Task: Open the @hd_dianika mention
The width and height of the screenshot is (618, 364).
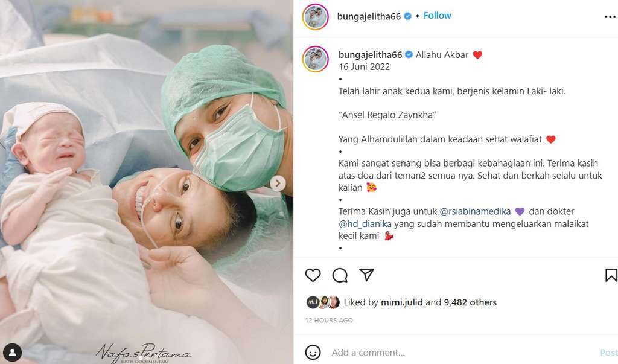Action: [x=365, y=223]
